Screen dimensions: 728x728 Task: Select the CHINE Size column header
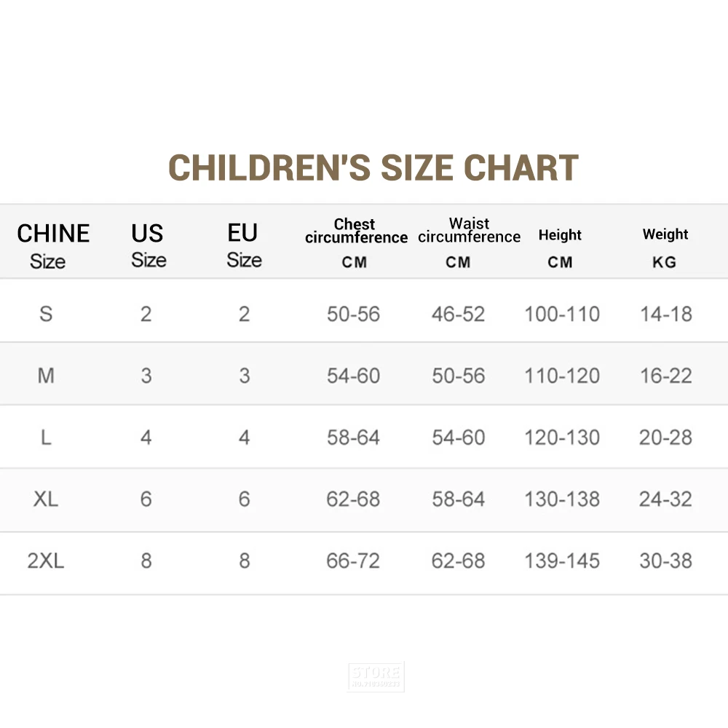[x=52, y=246]
